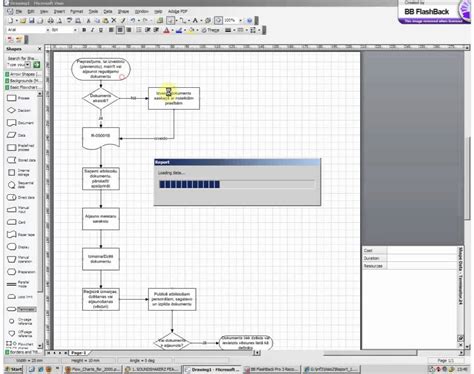Click the Copy icon
The image size is (474, 374).
[97, 21]
